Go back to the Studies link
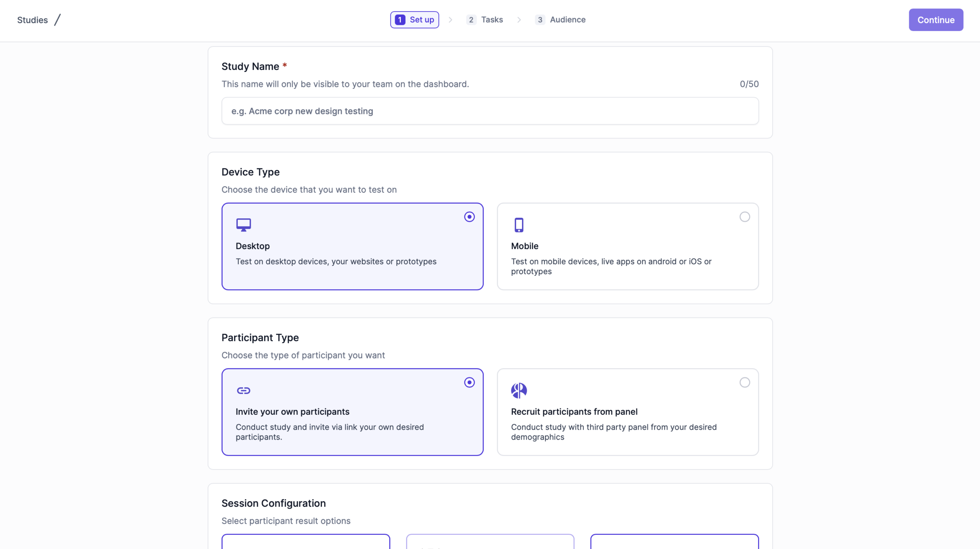Image resolution: width=980 pixels, height=549 pixels. (33, 20)
